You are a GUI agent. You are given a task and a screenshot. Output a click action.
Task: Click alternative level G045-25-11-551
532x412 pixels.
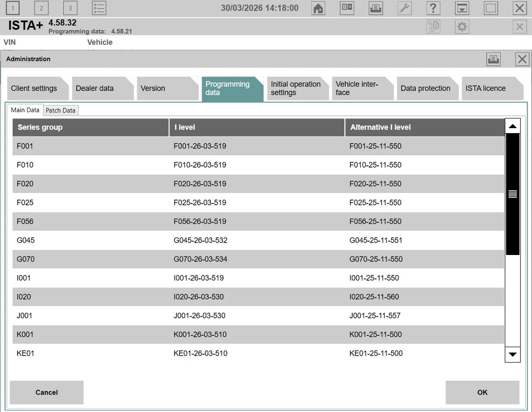click(x=376, y=240)
